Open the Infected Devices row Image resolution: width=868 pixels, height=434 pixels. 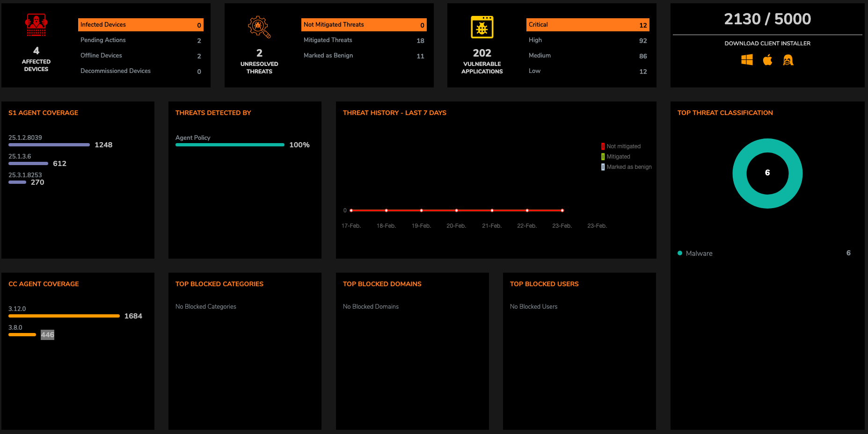[141, 25]
